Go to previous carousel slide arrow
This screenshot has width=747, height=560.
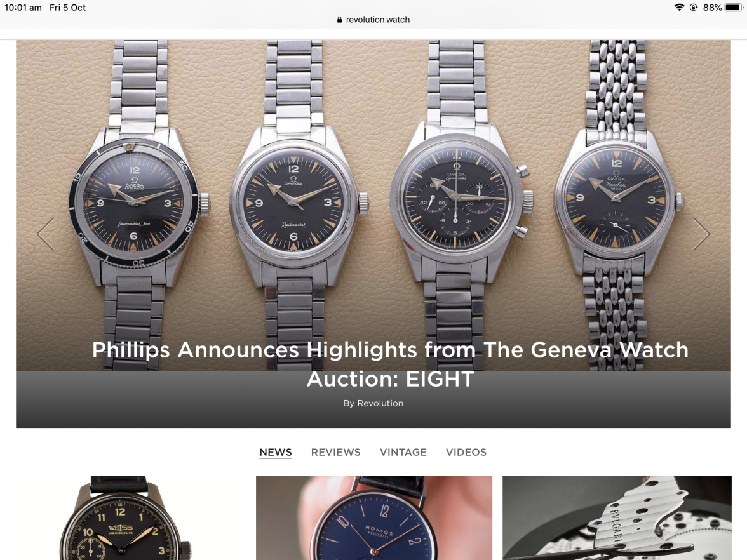(x=46, y=234)
